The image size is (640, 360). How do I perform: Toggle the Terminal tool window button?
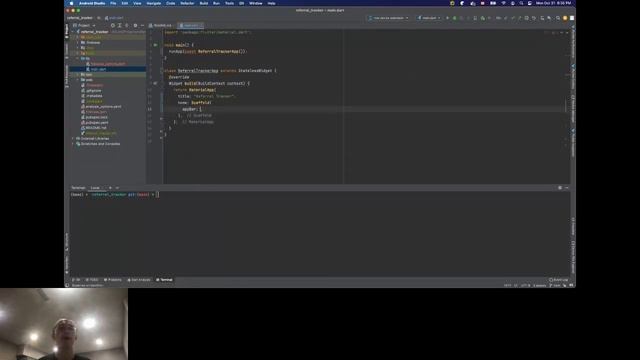coord(164,280)
